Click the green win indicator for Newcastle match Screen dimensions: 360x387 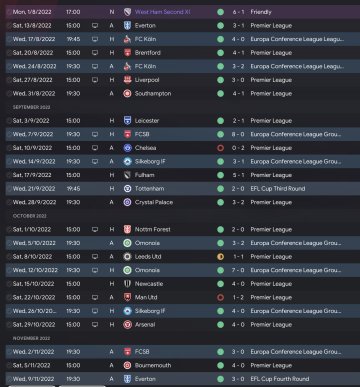(x=220, y=284)
